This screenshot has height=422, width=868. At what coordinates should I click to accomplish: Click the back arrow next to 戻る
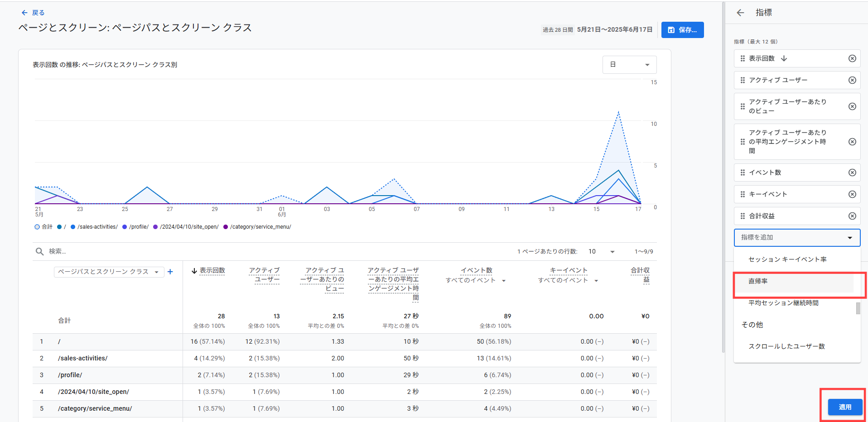tap(24, 13)
